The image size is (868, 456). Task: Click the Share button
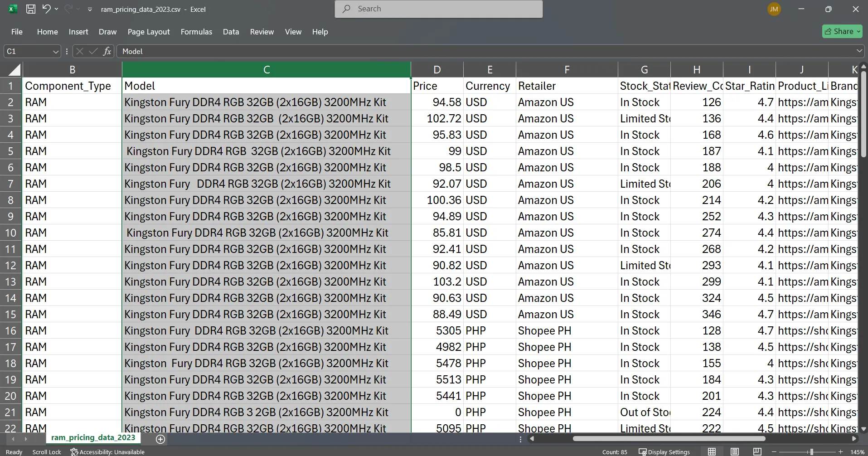click(842, 31)
